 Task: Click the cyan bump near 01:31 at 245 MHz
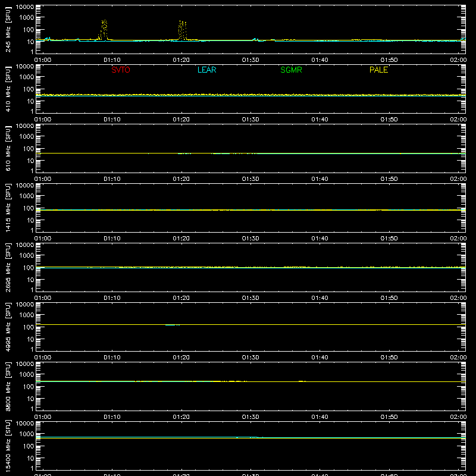pyautogui.click(x=255, y=39)
